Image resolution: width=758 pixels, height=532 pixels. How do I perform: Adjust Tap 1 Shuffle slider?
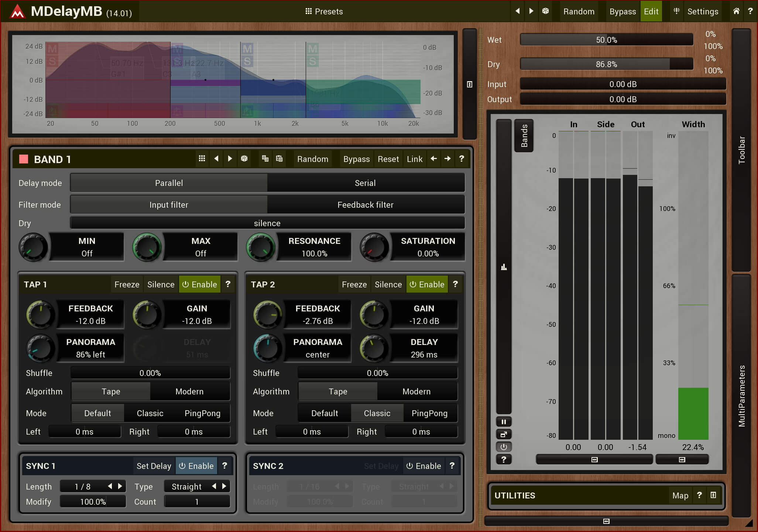point(150,373)
